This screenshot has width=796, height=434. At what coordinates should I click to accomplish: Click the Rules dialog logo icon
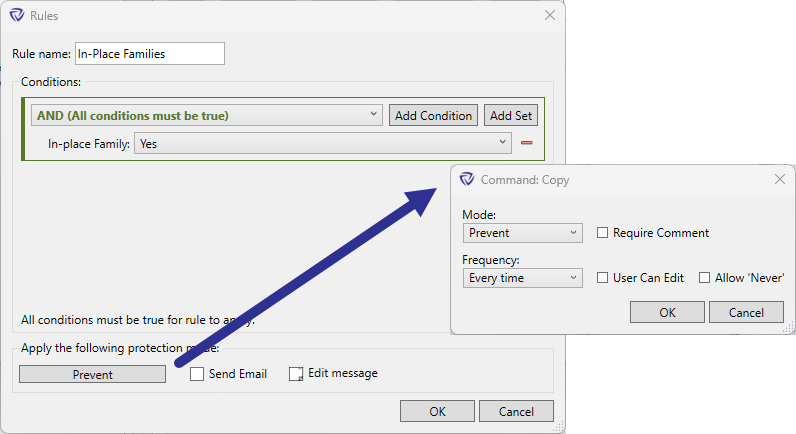17,15
